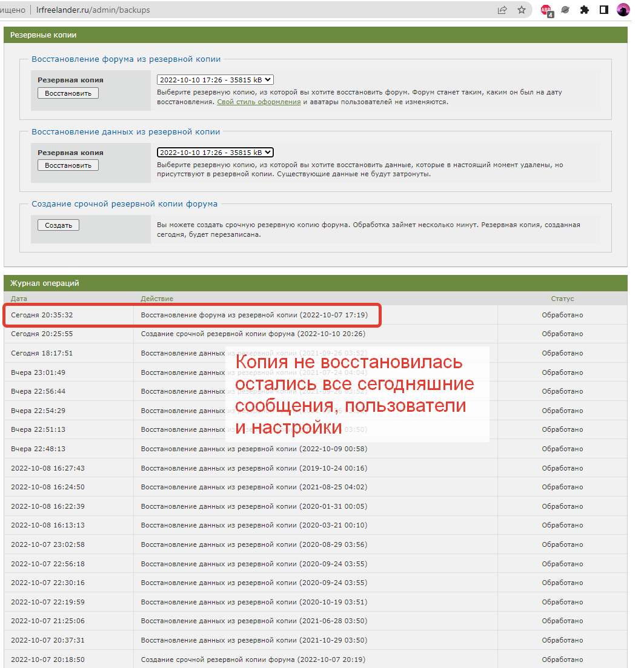Screen dimensions: 644x668
Task: Select log date 2022-10-07 22:30:16
Action: pyautogui.click(x=48, y=583)
